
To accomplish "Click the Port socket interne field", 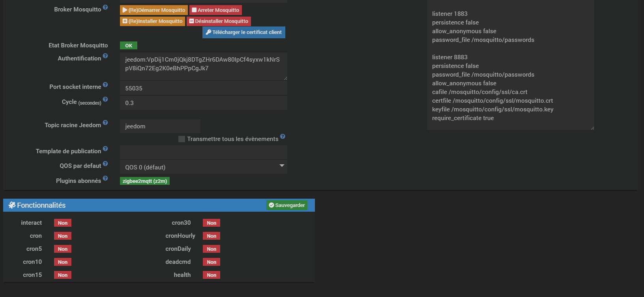I will coord(203,88).
